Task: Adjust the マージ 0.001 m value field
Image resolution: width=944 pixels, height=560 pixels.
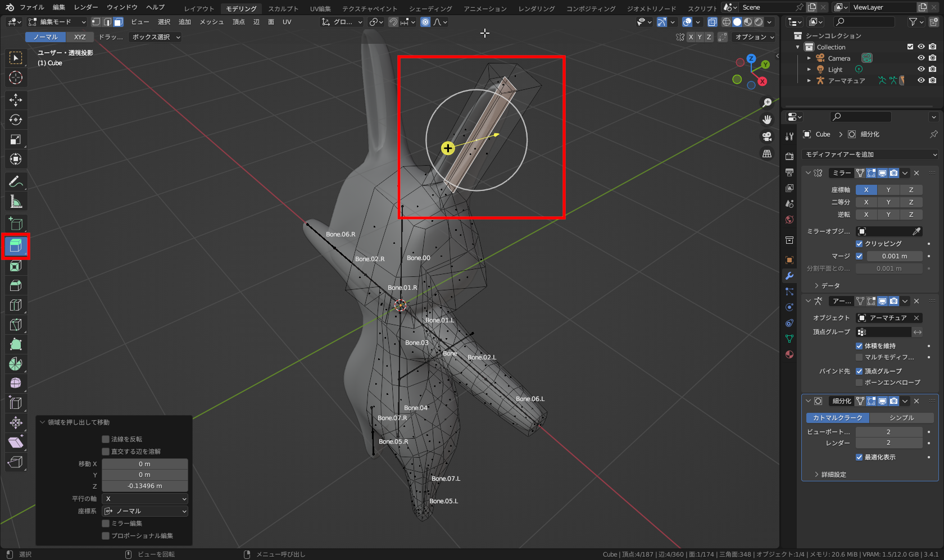Action: tap(895, 256)
